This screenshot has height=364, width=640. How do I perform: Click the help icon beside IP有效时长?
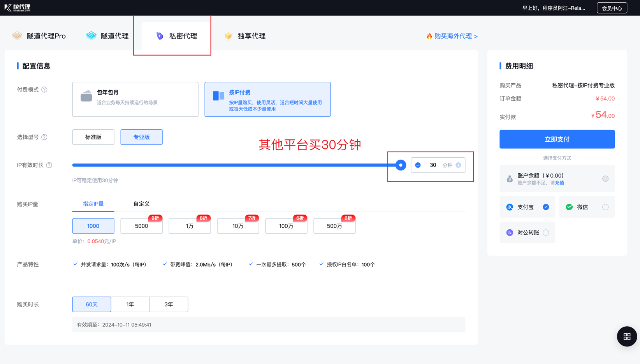point(49,165)
